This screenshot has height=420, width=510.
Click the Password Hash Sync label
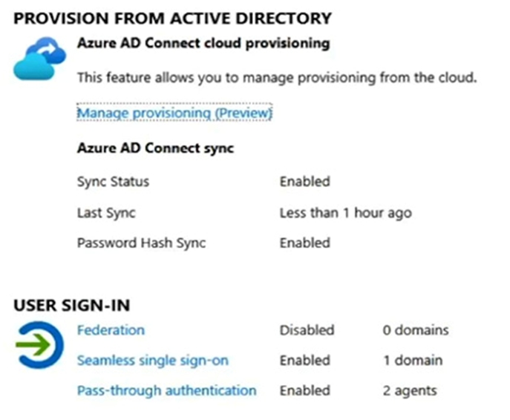coord(142,243)
